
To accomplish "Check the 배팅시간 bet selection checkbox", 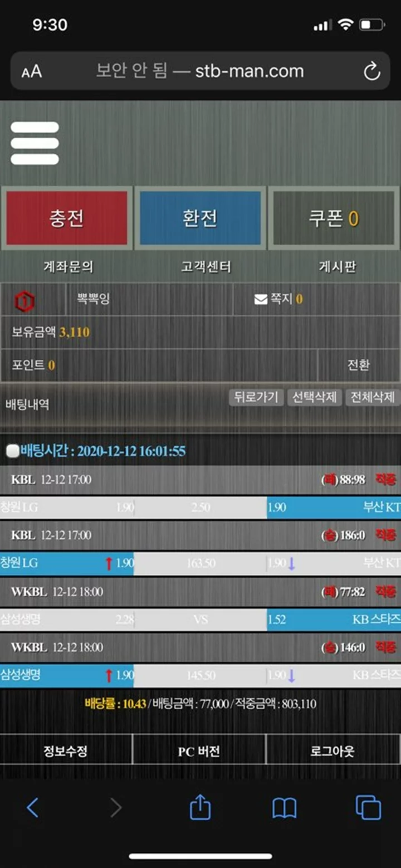I will pos(12,451).
